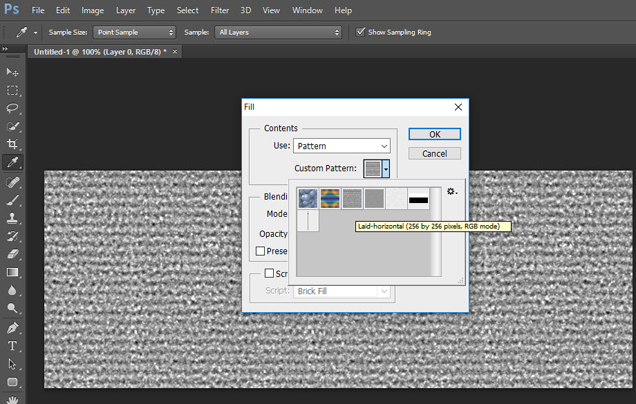636x404 pixels.
Task: Select the Horizontal Type tool
Action: tap(13, 346)
